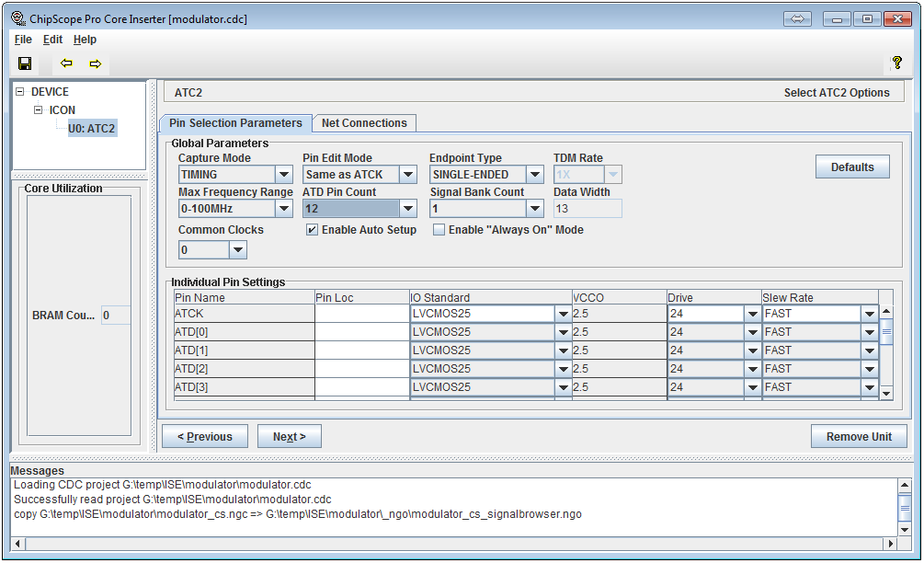Screen dimensions: 924x563
Task: Click the ATD[3] pin name cell
Action: click(x=244, y=387)
